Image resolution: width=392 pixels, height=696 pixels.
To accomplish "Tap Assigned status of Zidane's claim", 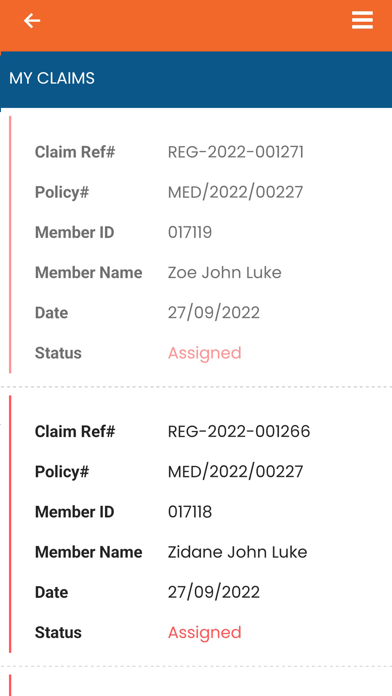I will coord(205,633).
